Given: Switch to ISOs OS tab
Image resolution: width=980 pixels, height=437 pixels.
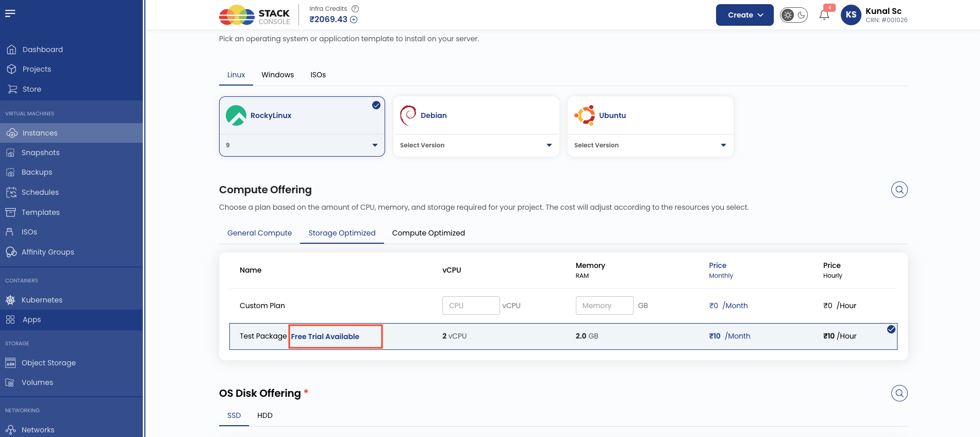Looking at the screenshot, I should [318, 75].
